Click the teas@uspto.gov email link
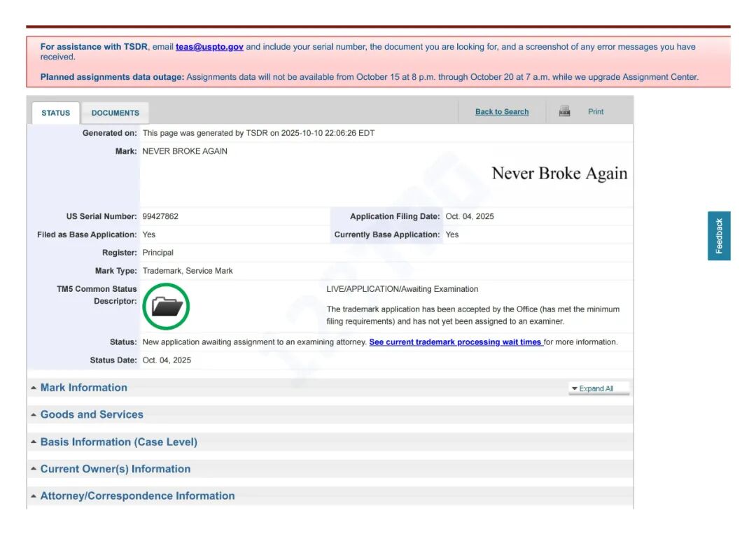This screenshot has width=756, height=534. [209, 47]
